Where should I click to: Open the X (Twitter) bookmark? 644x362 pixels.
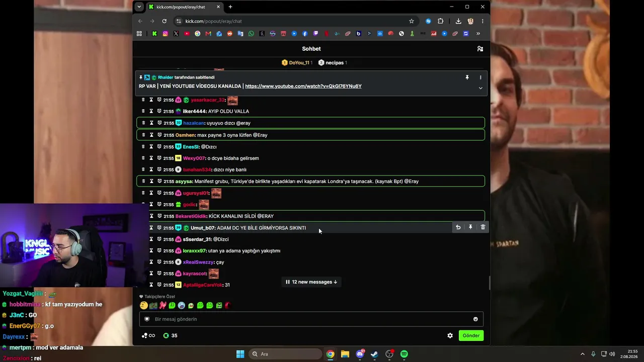click(176, 34)
